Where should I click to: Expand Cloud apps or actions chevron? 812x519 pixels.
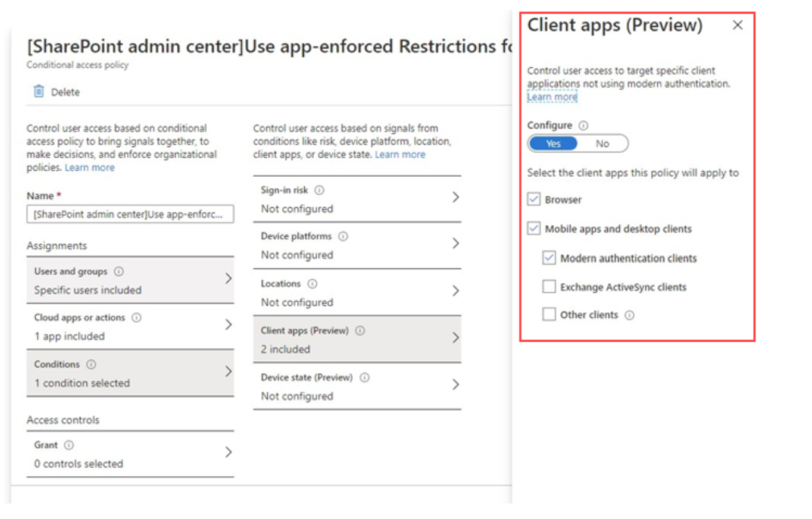point(228,325)
